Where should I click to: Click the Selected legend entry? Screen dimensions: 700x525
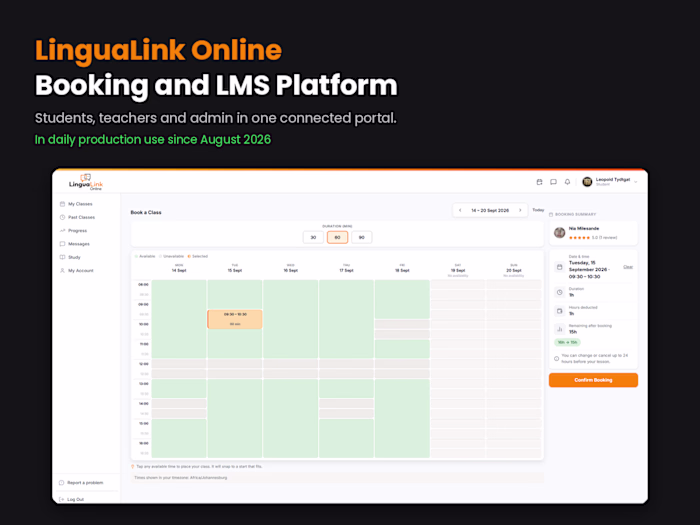point(198,256)
